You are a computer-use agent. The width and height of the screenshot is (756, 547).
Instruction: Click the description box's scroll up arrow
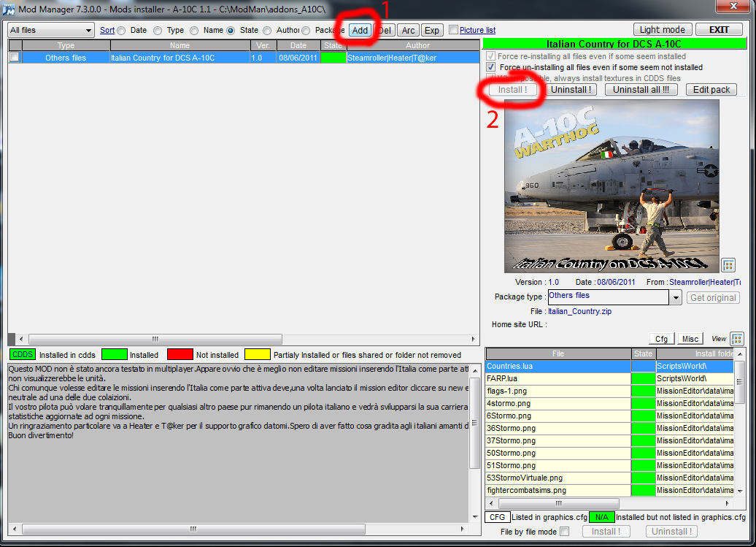[x=475, y=370]
